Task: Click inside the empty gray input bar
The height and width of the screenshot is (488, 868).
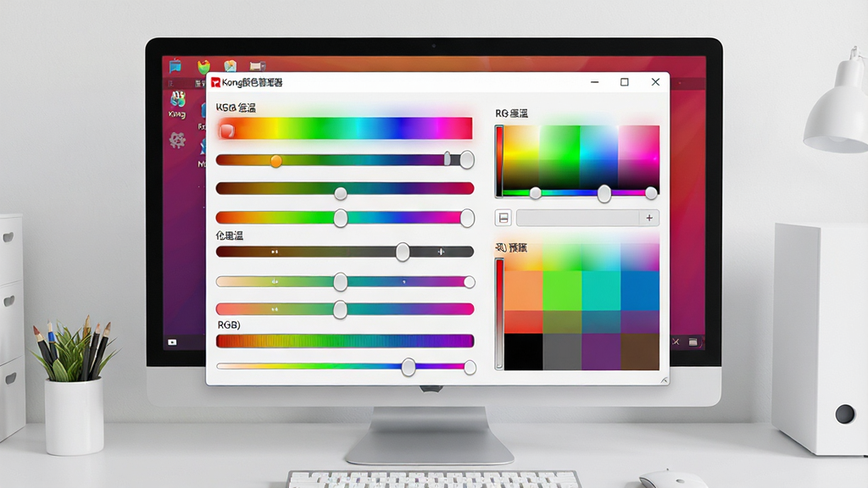Action: 578,218
